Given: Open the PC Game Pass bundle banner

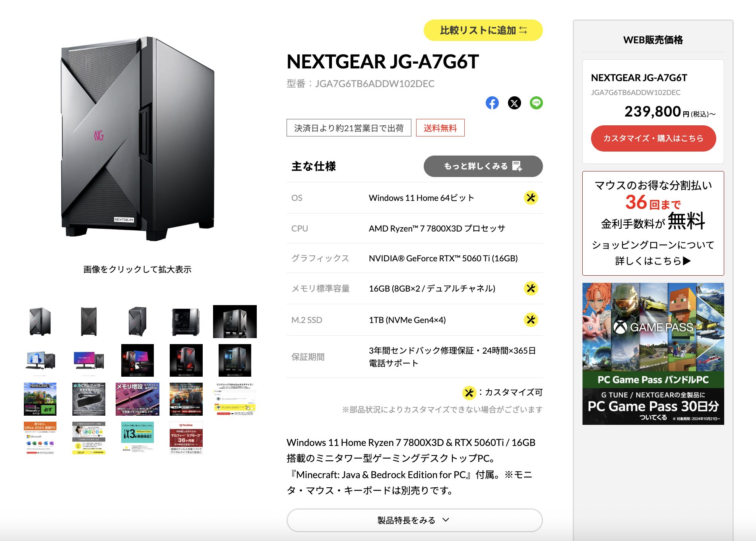Looking at the screenshot, I should click(653, 354).
